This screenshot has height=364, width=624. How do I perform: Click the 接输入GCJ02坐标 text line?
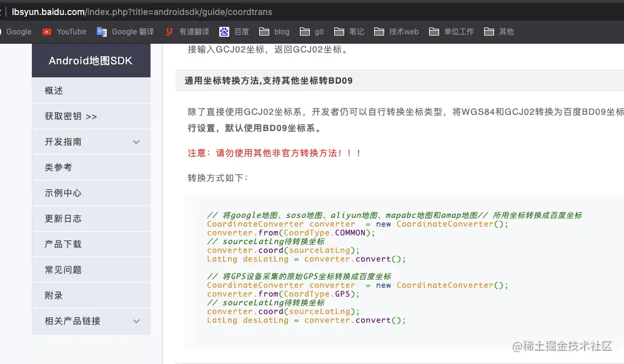click(269, 50)
